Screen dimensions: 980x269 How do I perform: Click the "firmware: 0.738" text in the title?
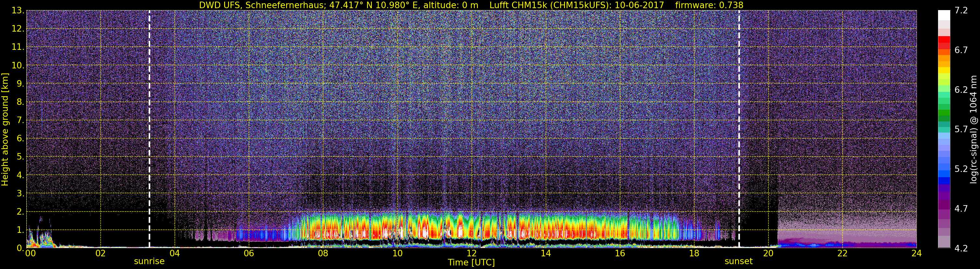[x=709, y=5]
